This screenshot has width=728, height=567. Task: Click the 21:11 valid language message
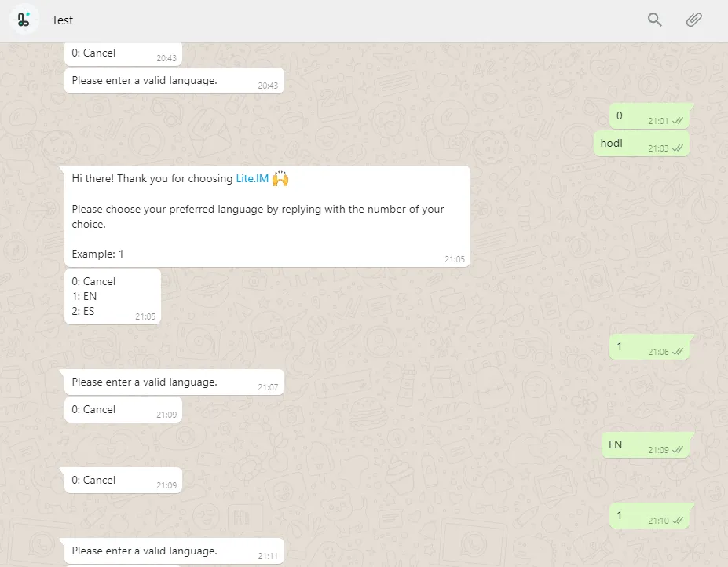click(174, 551)
